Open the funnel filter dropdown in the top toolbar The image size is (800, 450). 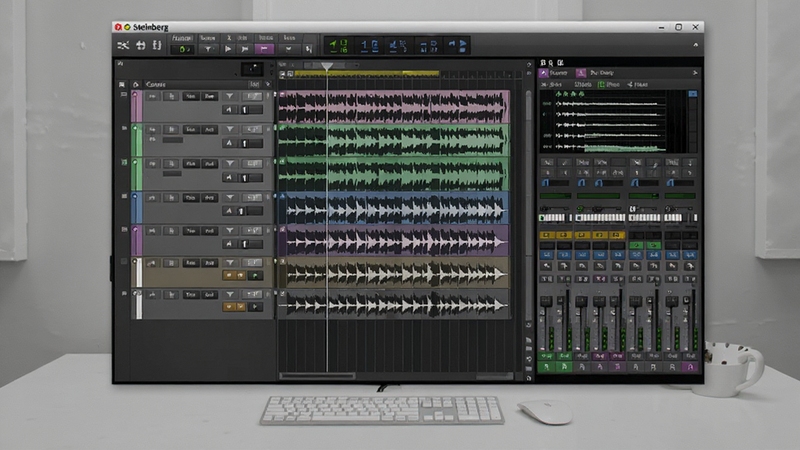[208, 49]
